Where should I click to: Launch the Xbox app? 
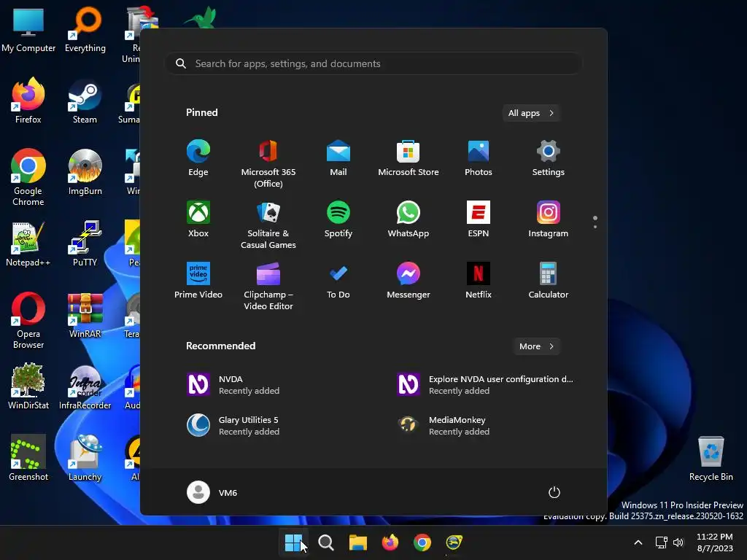pos(198,219)
